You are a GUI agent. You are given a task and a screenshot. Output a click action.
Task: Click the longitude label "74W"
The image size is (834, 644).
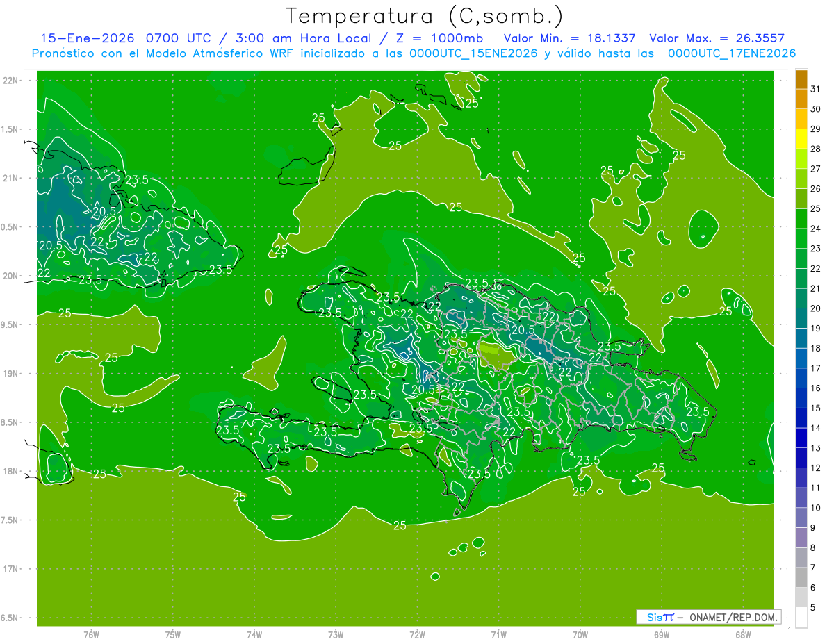[254, 634]
